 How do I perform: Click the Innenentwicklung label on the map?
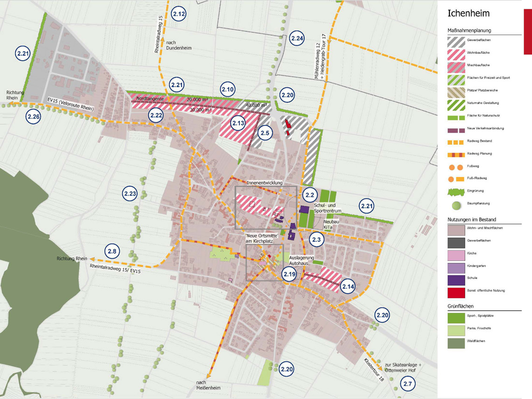pos(265,183)
